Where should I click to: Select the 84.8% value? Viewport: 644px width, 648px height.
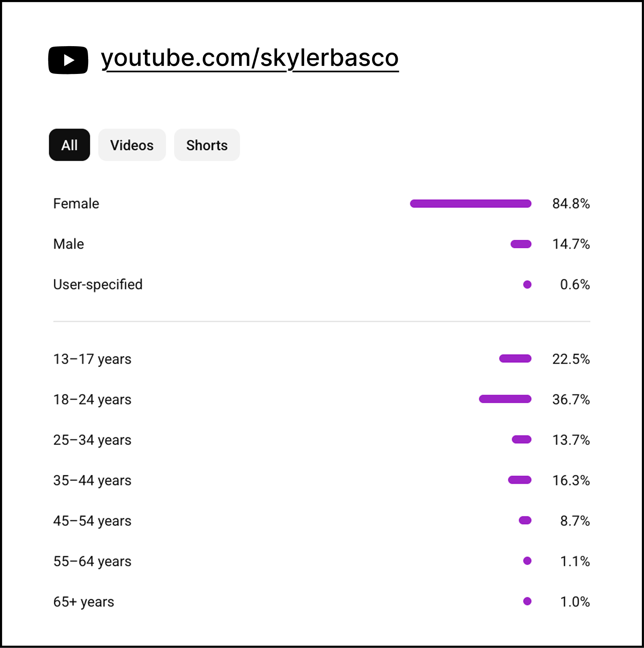(x=571, y=203)
